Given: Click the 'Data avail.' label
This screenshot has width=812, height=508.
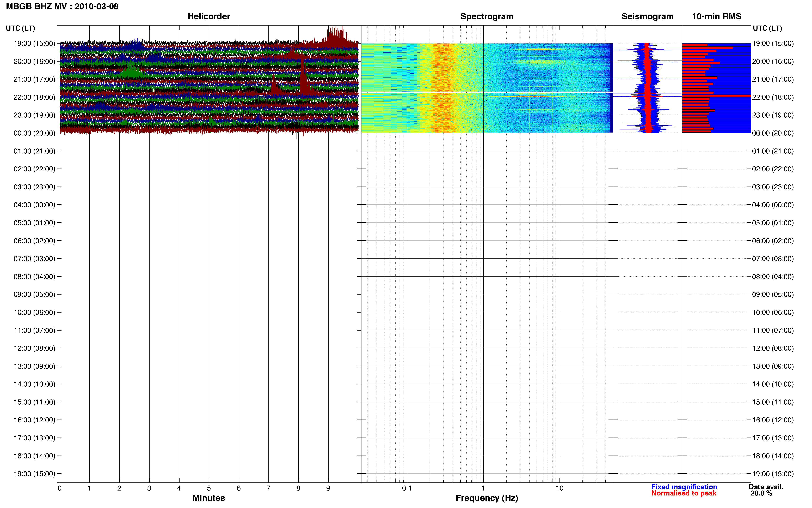Looking at the screenshot, I should pyautogui.click(x=766, y=487).
